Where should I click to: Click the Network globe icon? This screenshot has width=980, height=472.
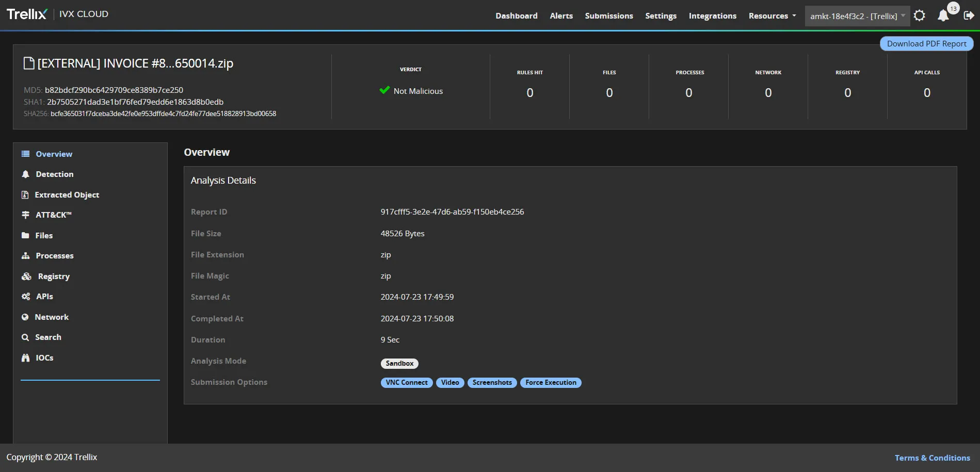pos(25,317)
